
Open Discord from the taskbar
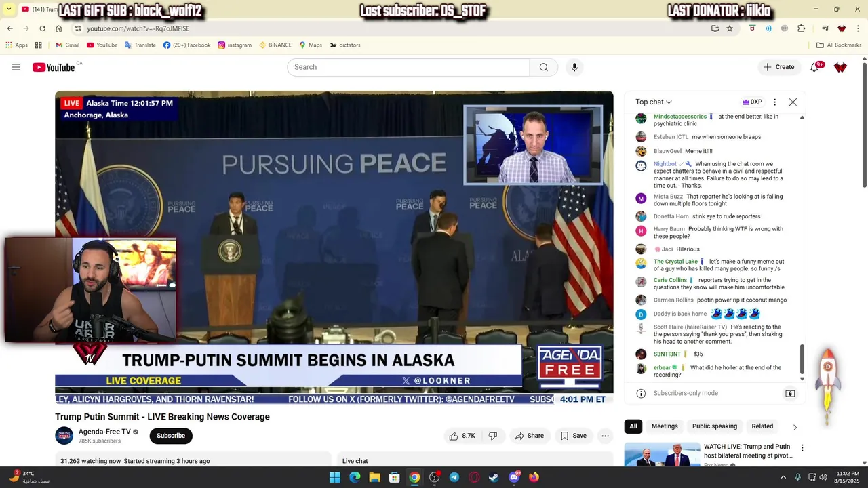(514, 477)
